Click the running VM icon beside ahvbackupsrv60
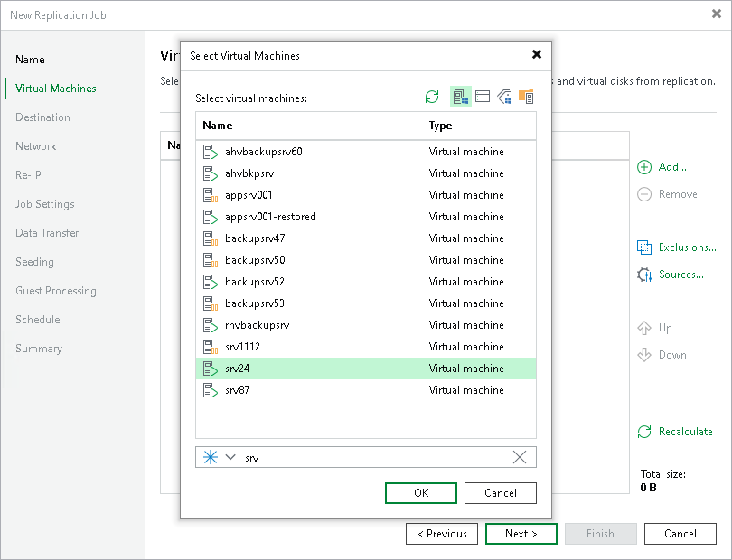This screenshot has height=560, width=732. [x=211, y=152]
